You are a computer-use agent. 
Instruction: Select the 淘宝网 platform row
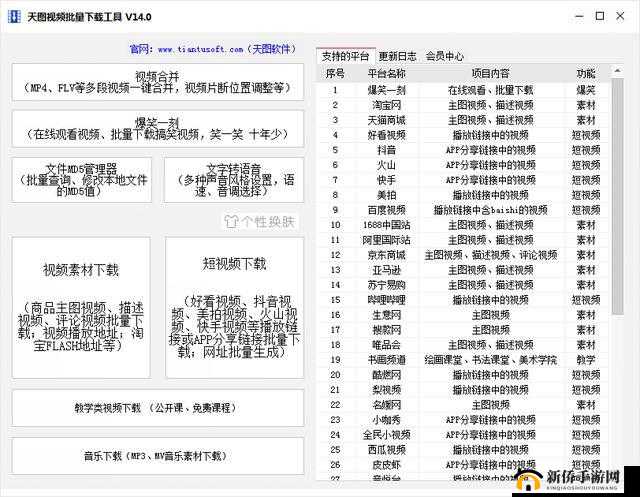click(463, 105)
